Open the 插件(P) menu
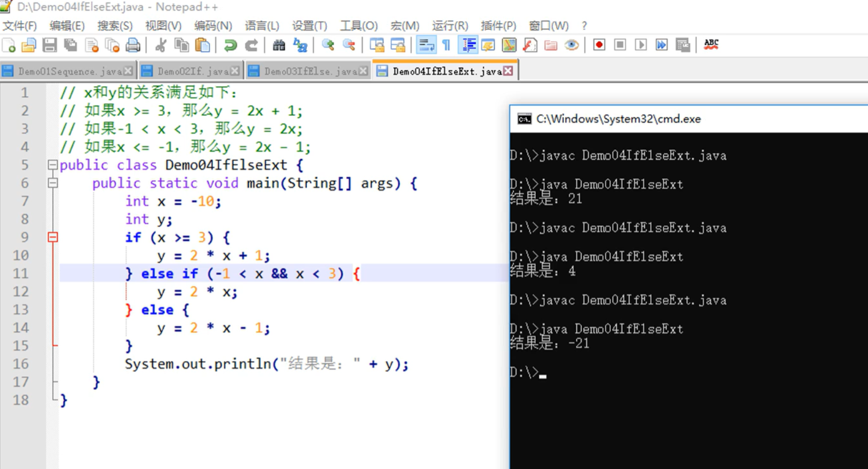The height and width of the screenshot is (469, 868). [498, 26]
